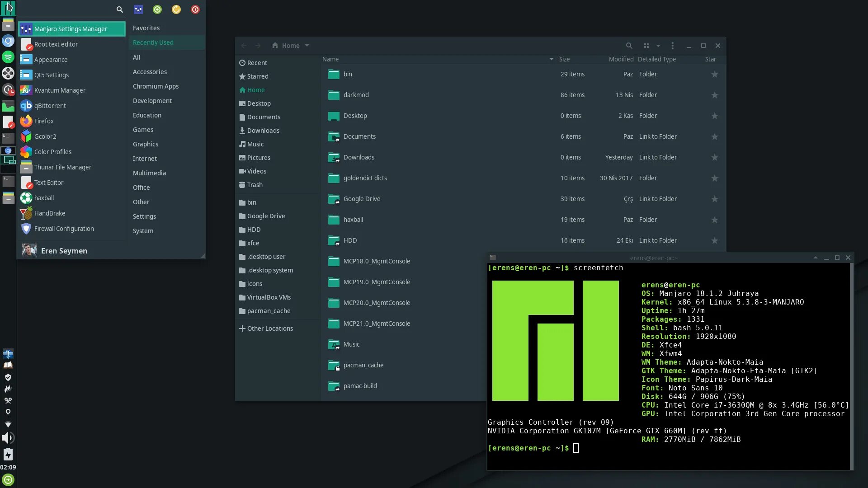Image resolution: width=868 pixels, height=488 pixels.
Task: Open Chromium from the left panel
Action: (x=8, y=41)
